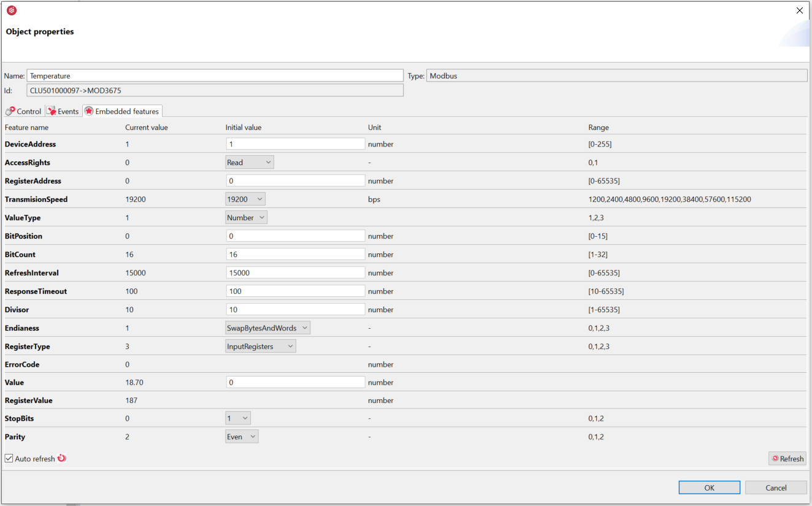Open the Parity Even dropdown

(x=242, y=437)
